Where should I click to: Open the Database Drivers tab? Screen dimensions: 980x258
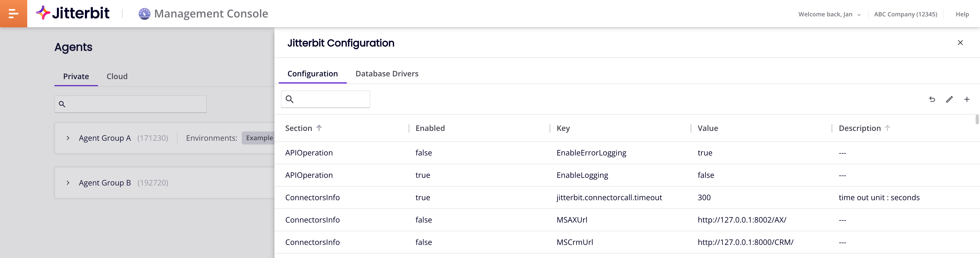pos(387,74)
